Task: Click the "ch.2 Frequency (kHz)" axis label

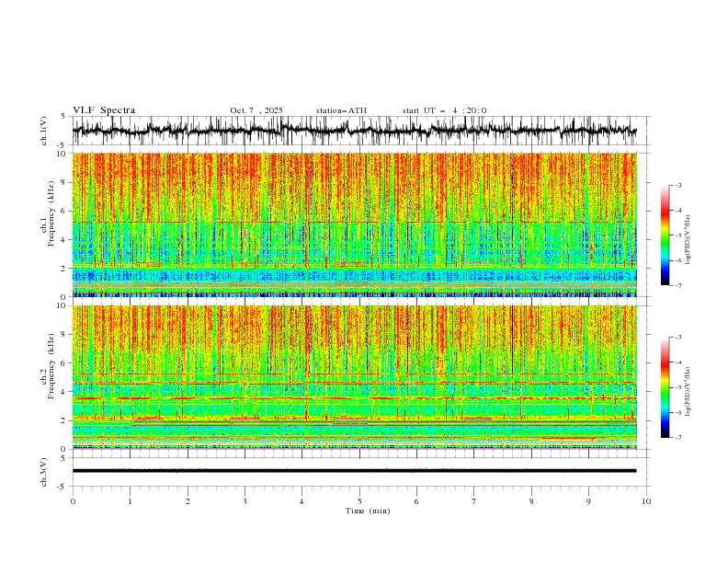Action: click(49, 365)
